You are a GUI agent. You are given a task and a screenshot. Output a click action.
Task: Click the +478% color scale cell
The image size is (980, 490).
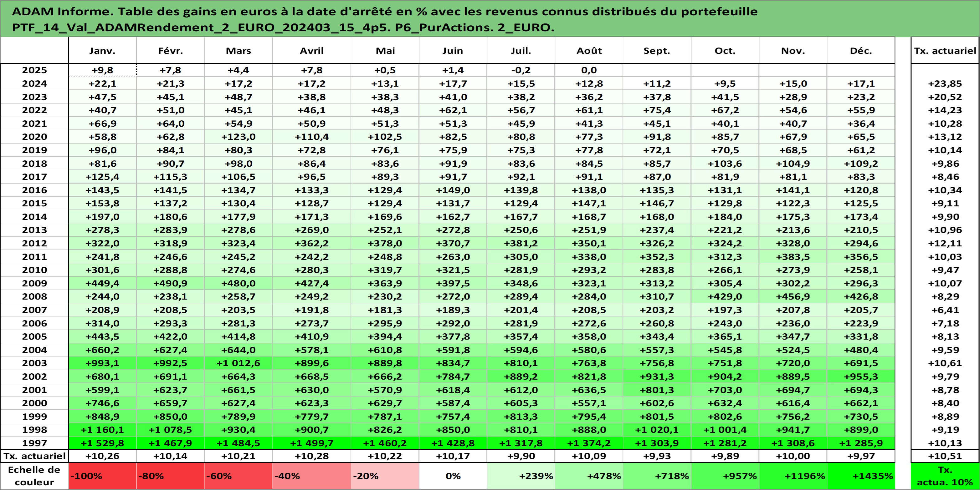(589, 476)
